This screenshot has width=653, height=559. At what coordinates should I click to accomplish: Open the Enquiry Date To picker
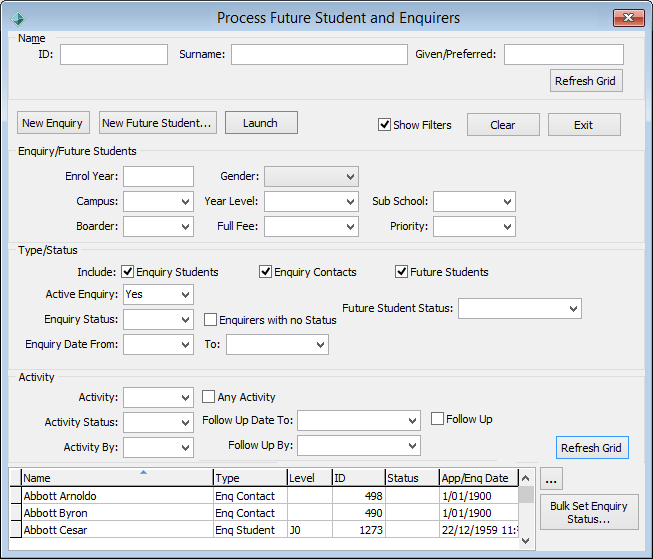[277, 344]
